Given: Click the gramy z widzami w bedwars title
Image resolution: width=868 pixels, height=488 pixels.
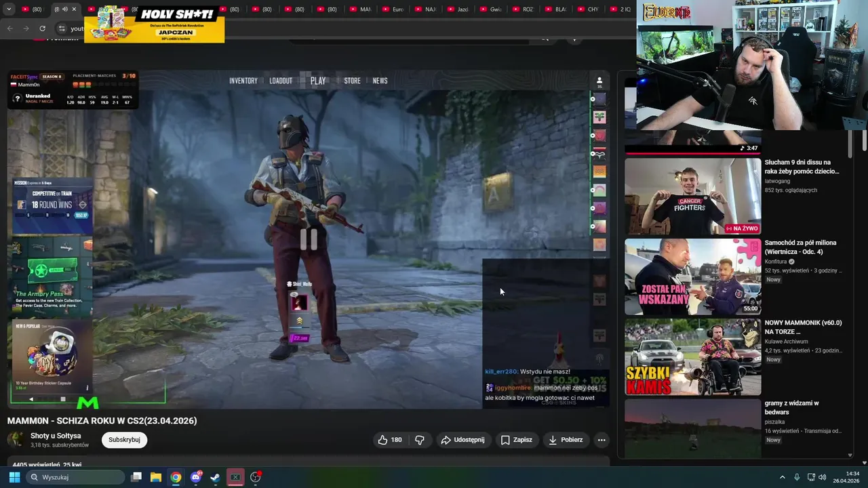Looking at the screenshot, I should 791,407.
